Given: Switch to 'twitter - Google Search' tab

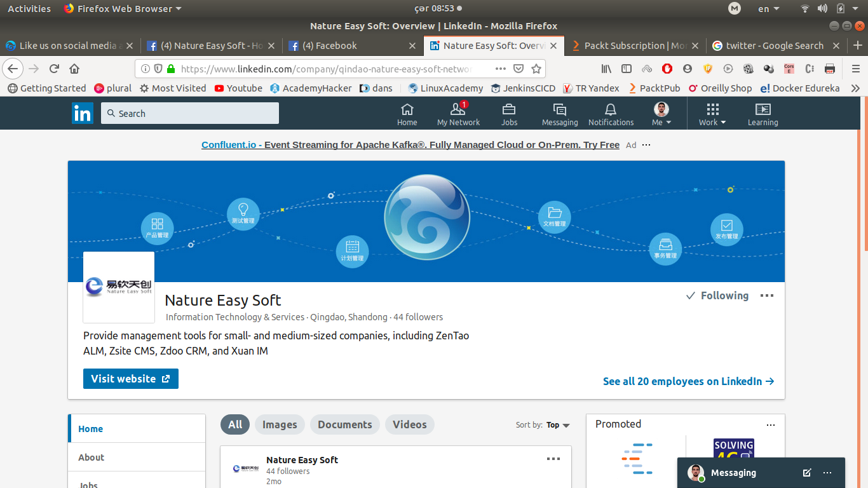Looking at the screenshot, I should pyautogui.click(x=776, y=46).
